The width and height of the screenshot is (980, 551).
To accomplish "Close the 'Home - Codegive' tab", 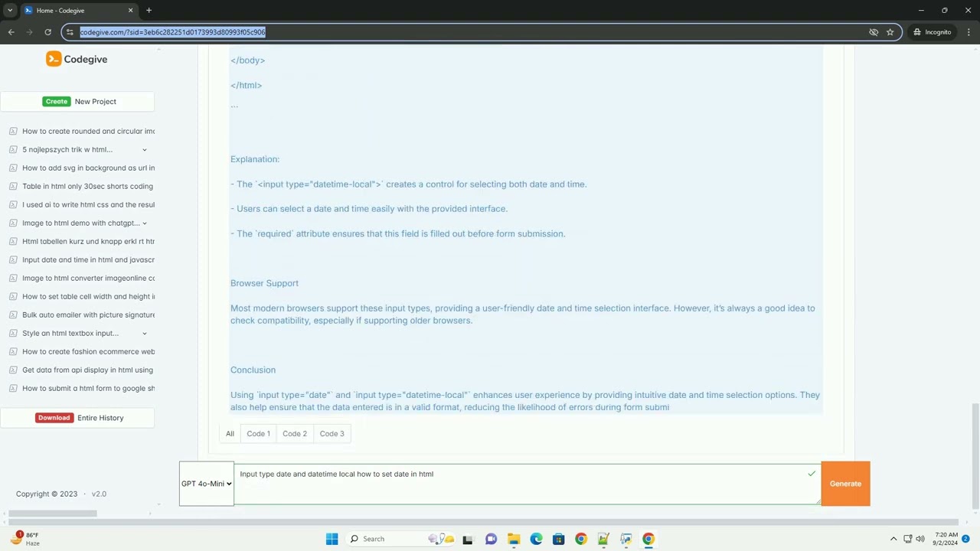I will (x=130, y=11).
